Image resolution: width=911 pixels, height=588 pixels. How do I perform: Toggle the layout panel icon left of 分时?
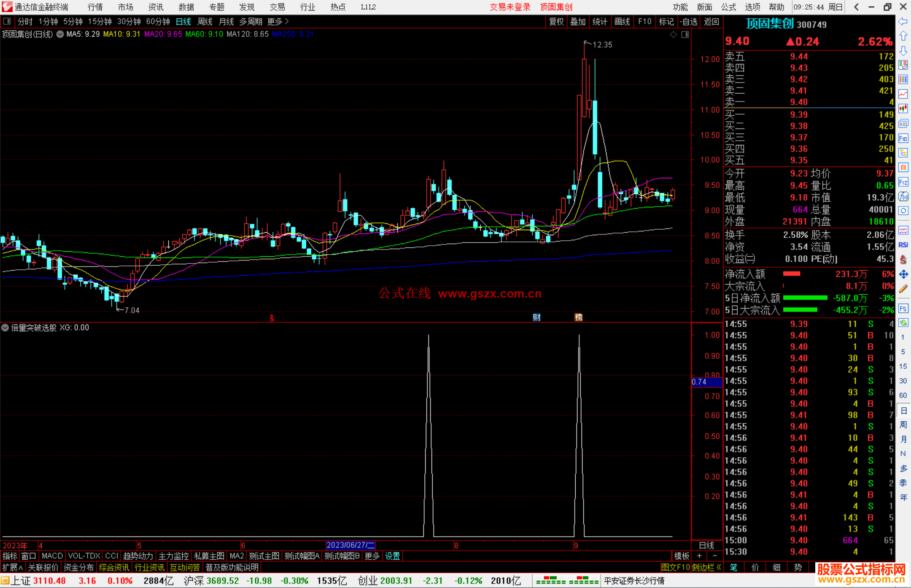tap(7, 21)
